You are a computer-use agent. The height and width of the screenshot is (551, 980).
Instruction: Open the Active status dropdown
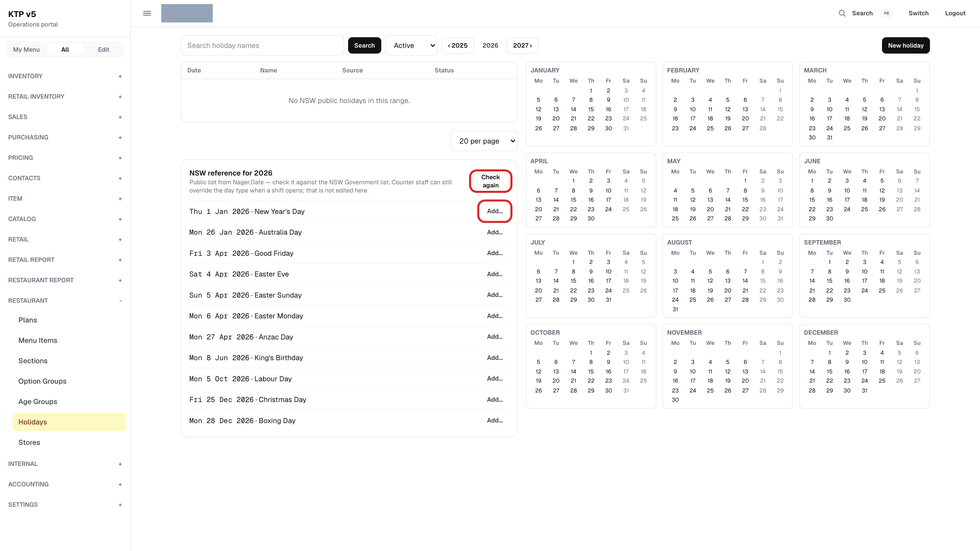411,46
